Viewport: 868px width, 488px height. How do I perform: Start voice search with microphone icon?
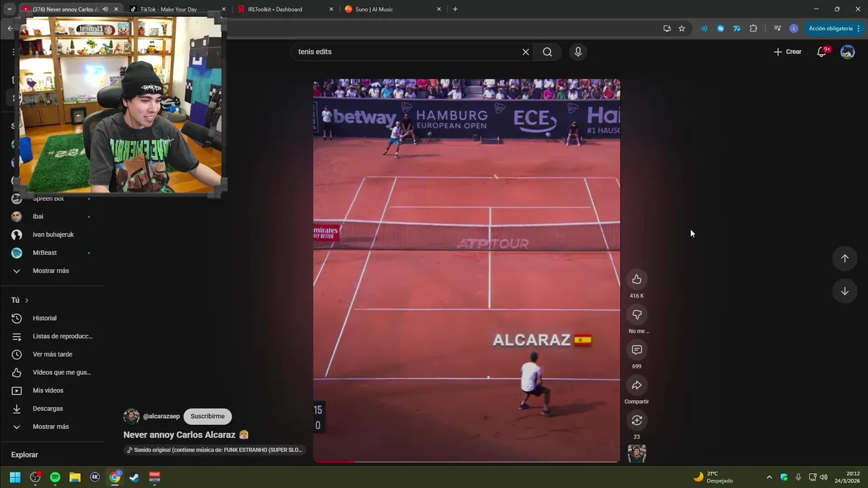[578, 52]
